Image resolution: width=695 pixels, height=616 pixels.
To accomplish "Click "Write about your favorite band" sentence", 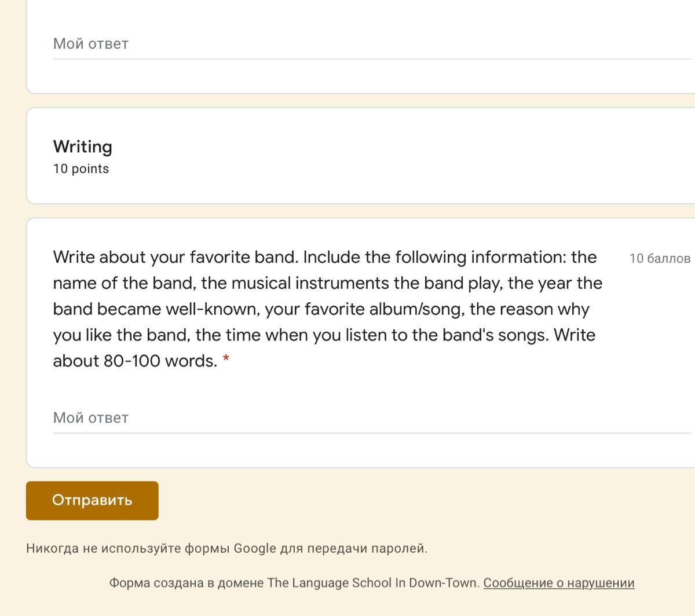I will (175, 257).
